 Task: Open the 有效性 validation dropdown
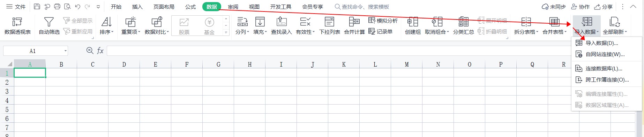click(x=305, y=26)
